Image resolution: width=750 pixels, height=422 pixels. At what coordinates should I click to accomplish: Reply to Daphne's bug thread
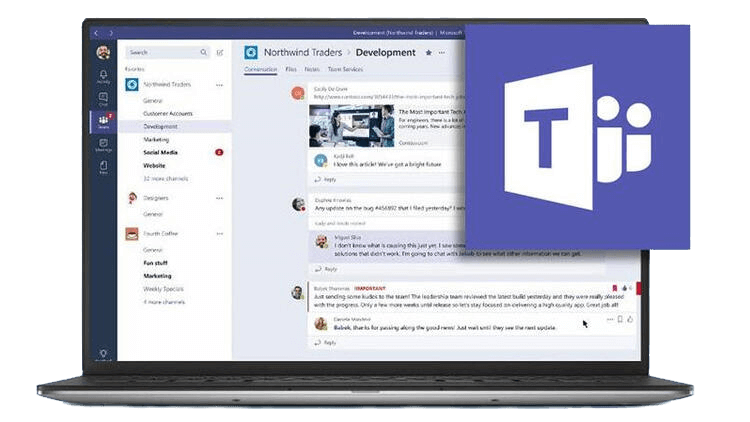coord(325,269)
